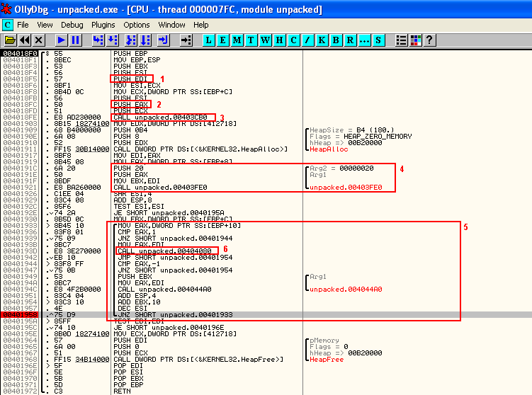The image size is (532, 395).
Task: Open Memory map with M button
Action: coord(237,40)
